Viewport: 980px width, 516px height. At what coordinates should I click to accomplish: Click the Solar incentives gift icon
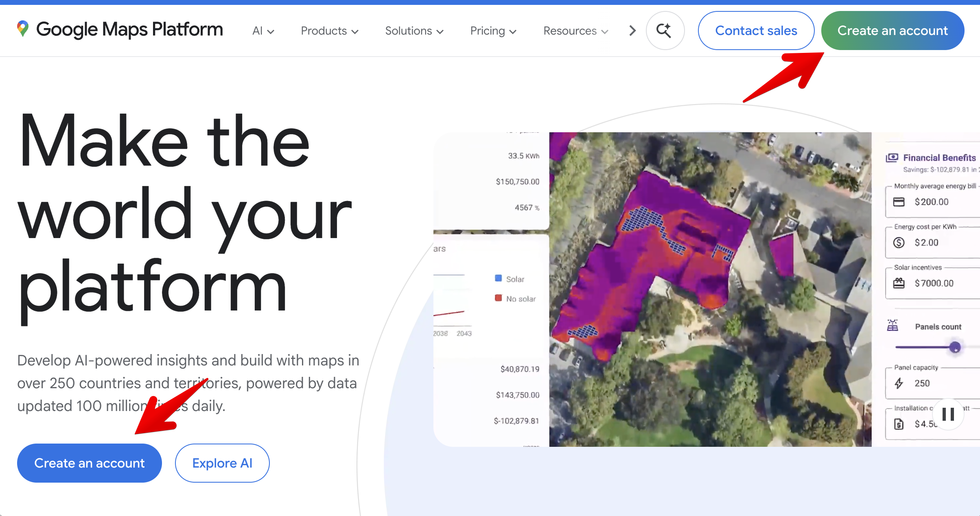point(899,283)
